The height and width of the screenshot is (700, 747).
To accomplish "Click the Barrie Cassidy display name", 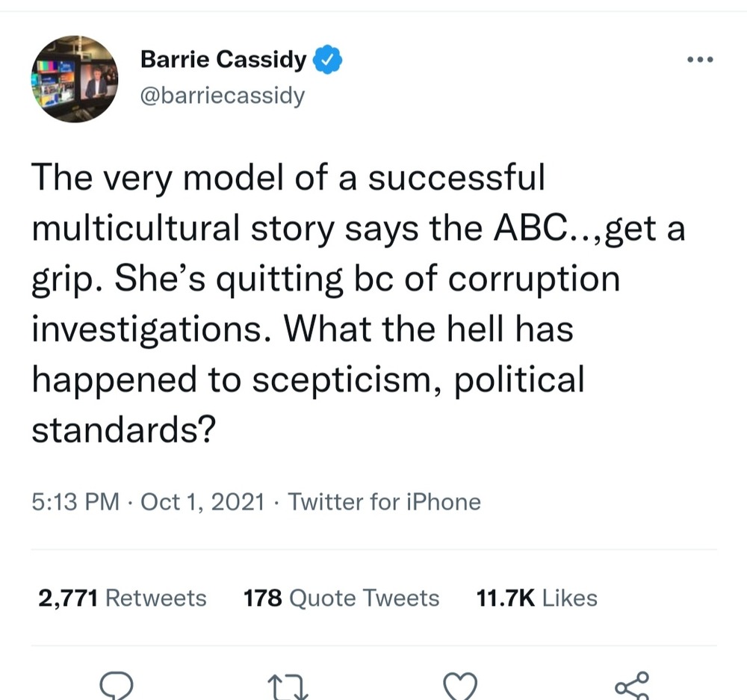I will tap(223, 60).
